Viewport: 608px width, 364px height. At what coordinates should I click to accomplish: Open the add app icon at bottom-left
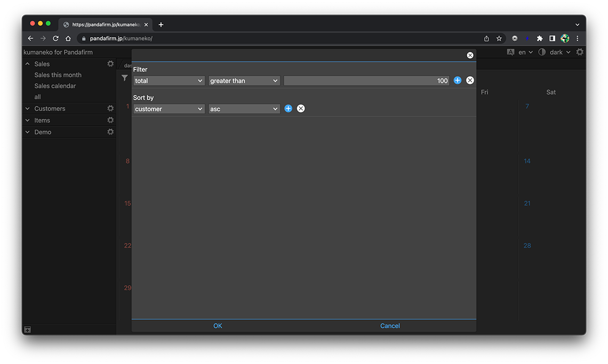click(28, 330)
